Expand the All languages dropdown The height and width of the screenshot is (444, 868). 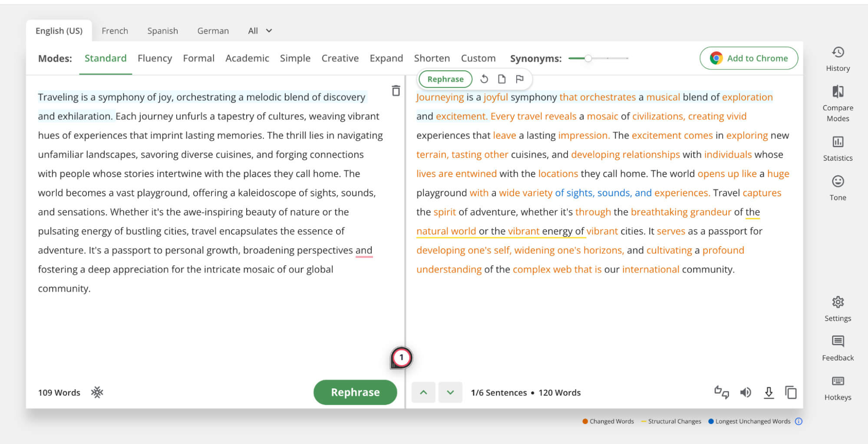[260, 31]
